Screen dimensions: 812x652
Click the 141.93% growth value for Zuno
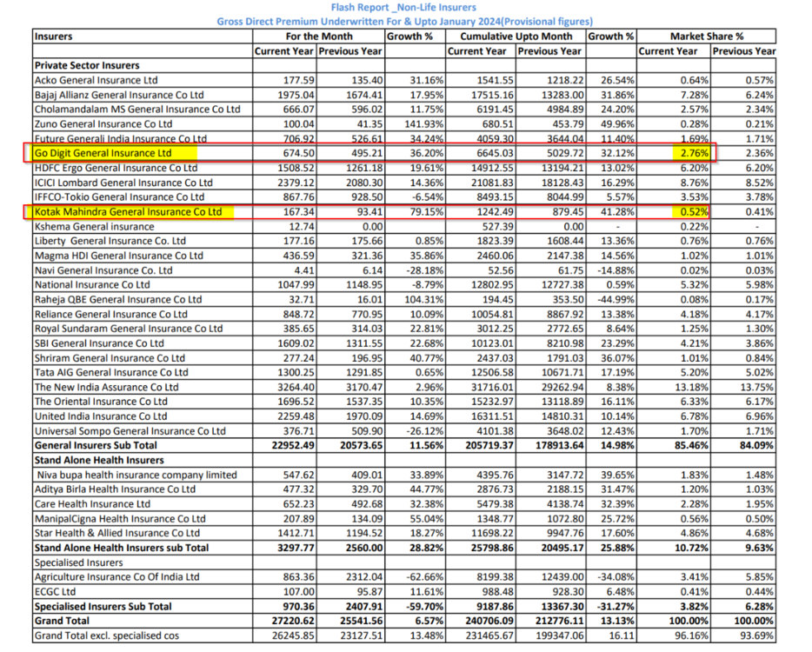[x=424, y=124]
